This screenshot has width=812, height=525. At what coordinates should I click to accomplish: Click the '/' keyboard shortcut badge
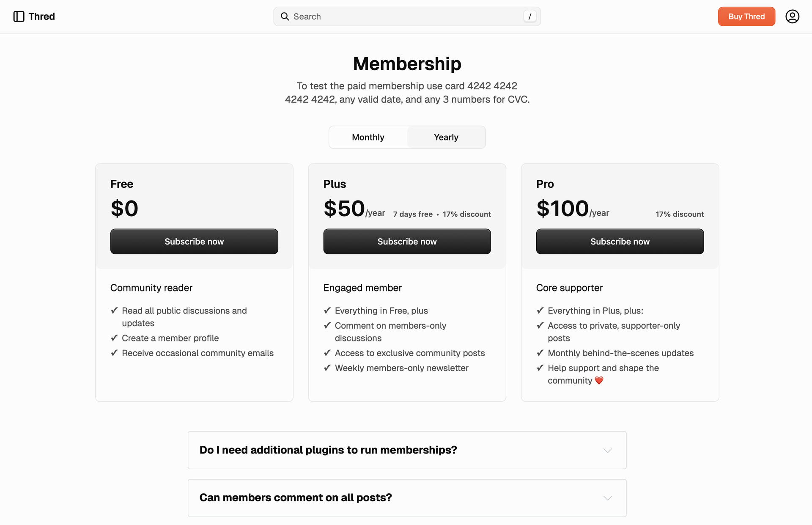pos(530,16)
